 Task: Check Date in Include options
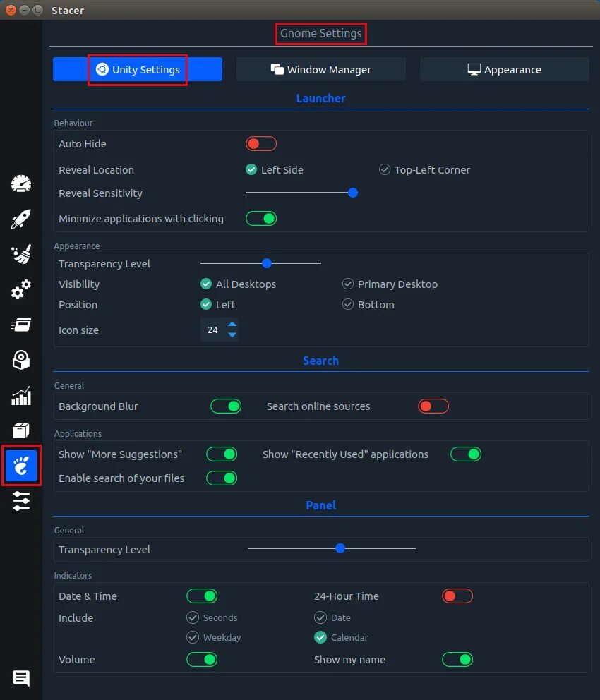(332, 617)
